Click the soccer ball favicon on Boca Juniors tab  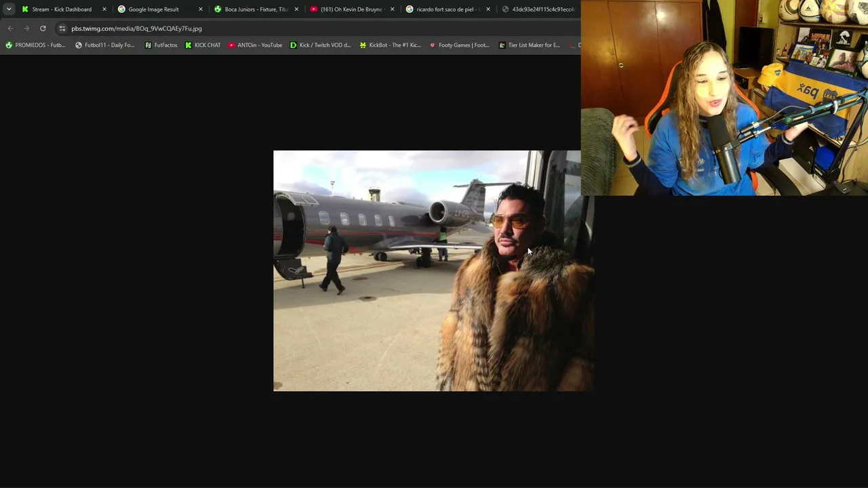[x=218, y=9]
